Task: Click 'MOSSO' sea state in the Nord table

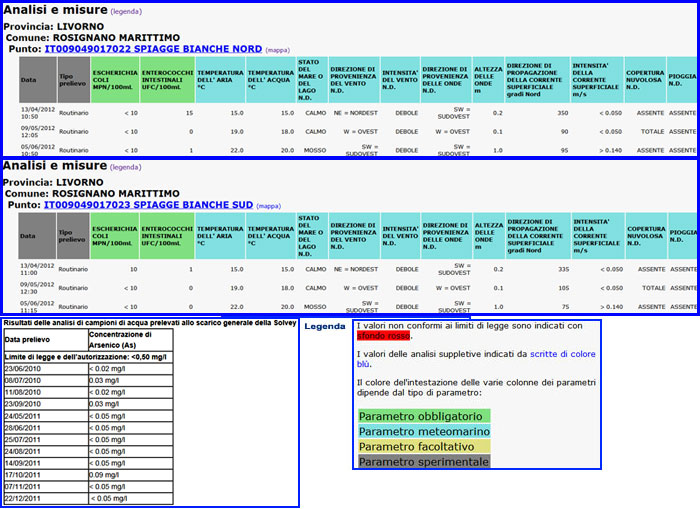Action: coord(315,150)
